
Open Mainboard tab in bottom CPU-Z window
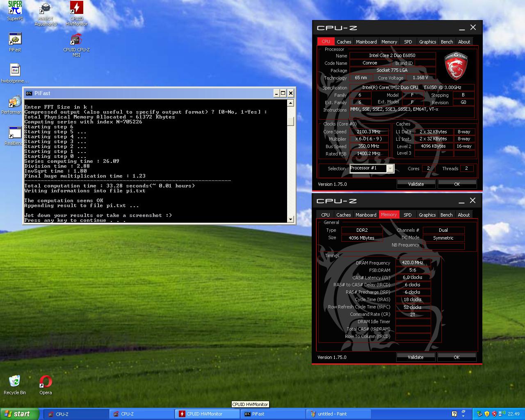(366, 215)
